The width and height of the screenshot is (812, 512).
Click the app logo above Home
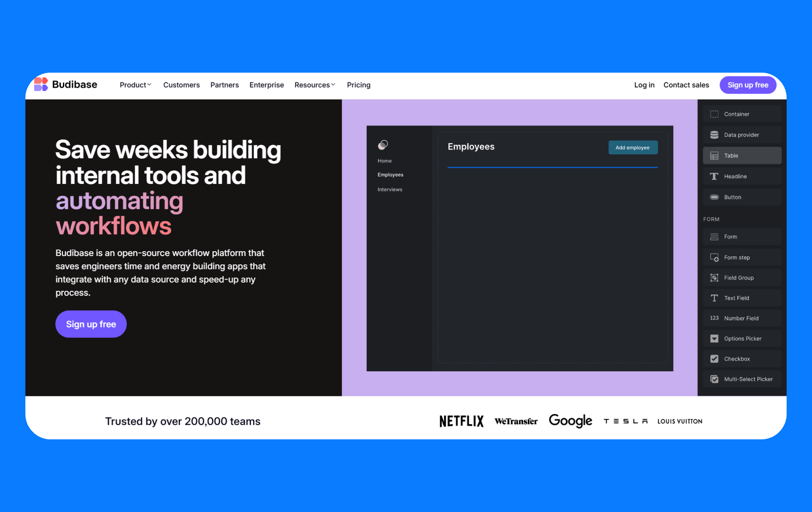(x=383, y=145)
